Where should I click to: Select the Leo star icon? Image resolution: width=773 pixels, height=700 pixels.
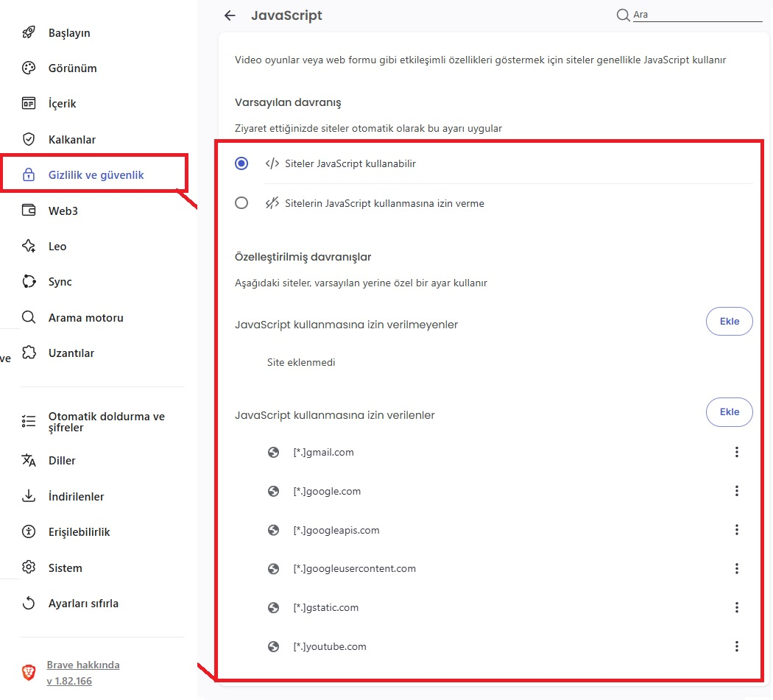point(29,246)
